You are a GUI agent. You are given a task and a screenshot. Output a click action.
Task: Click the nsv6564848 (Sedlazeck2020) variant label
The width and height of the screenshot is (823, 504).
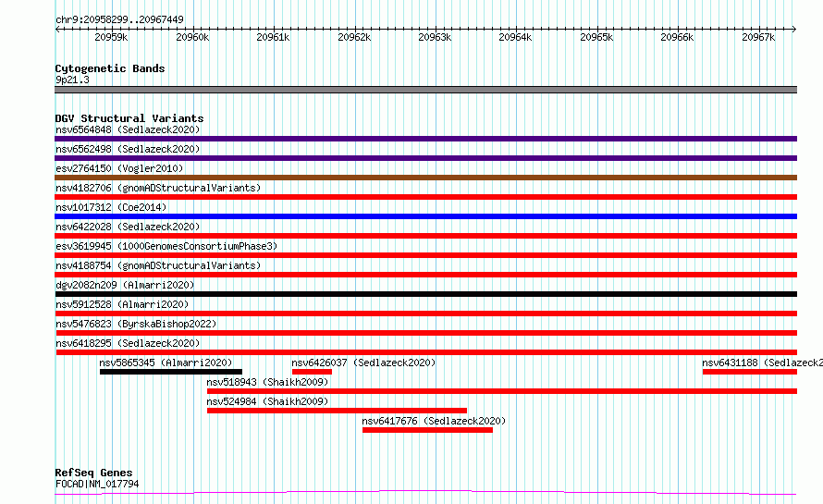click(x=128, y=129)
